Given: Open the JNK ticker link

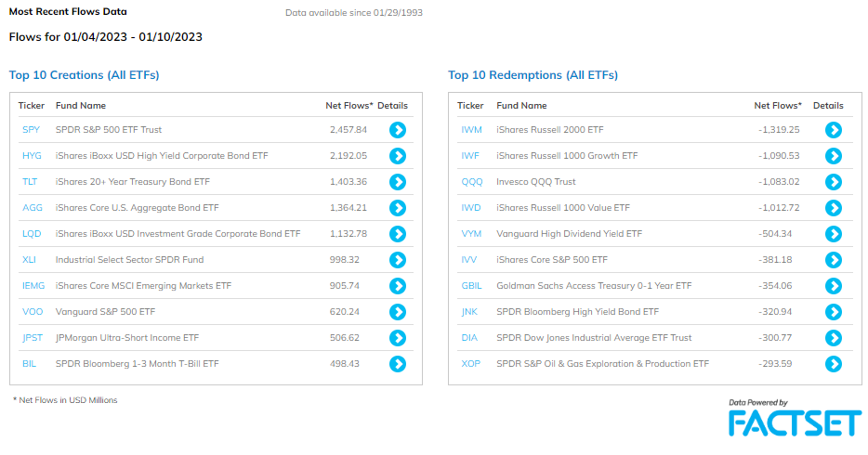Looking at the screenshot, I should pos(469,312).
